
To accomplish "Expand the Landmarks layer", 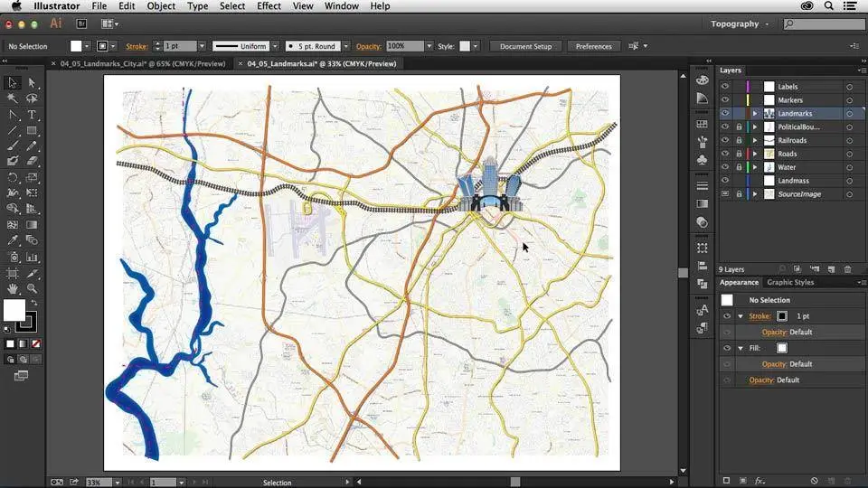I will coord(755,114).
